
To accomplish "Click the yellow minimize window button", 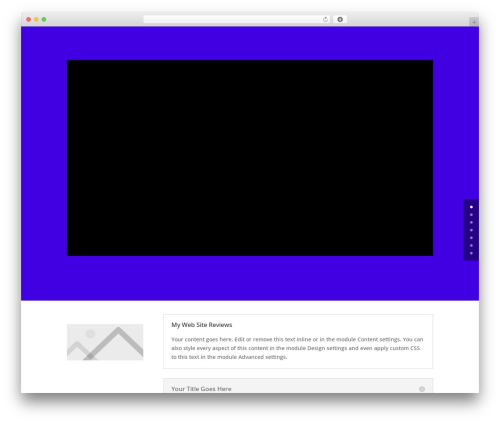I will click(x=36, y=19).
